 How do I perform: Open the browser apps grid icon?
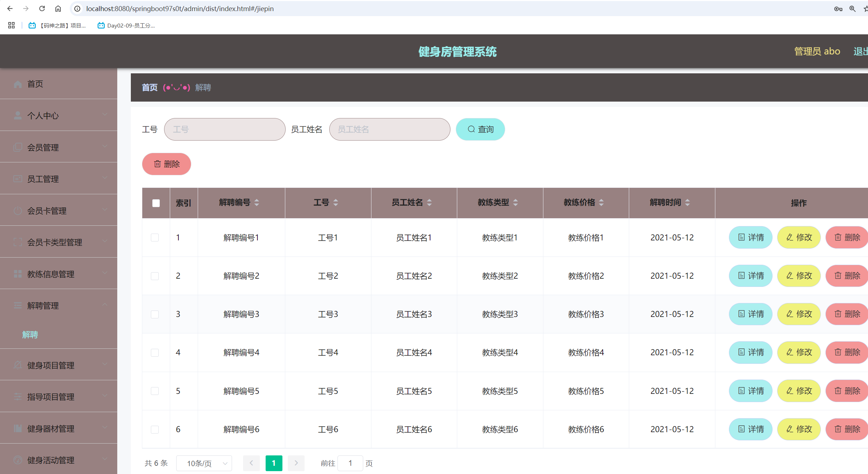(11, 25)
